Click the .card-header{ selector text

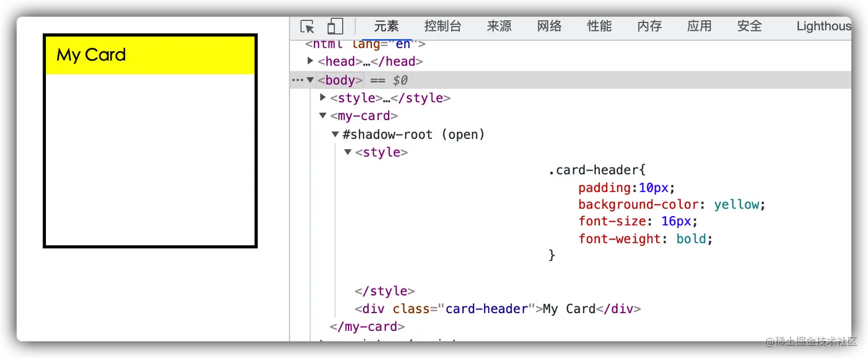click(598, 170)
